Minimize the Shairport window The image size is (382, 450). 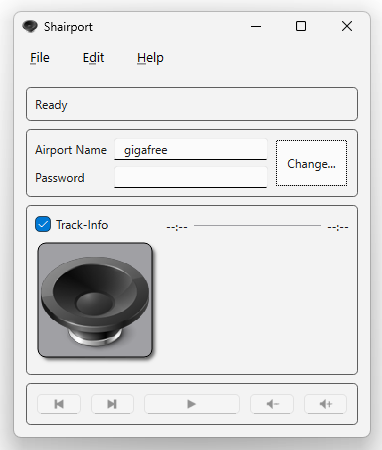point(256,26)
